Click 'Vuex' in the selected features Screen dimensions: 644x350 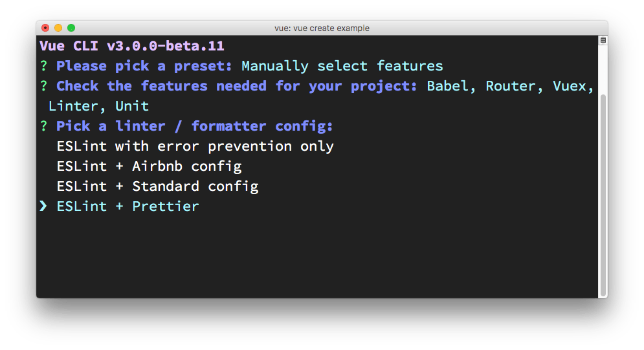tap(573, 86)
